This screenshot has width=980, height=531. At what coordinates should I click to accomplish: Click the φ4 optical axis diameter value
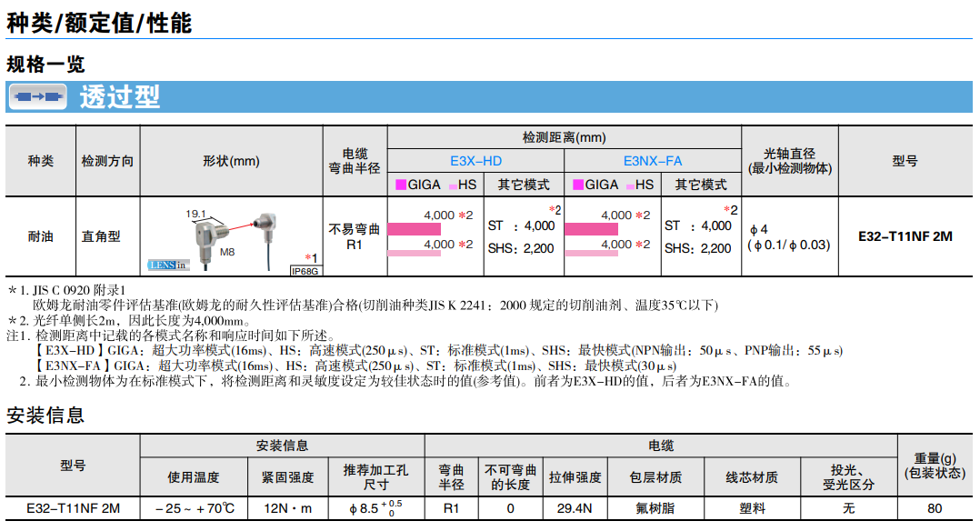759,229
